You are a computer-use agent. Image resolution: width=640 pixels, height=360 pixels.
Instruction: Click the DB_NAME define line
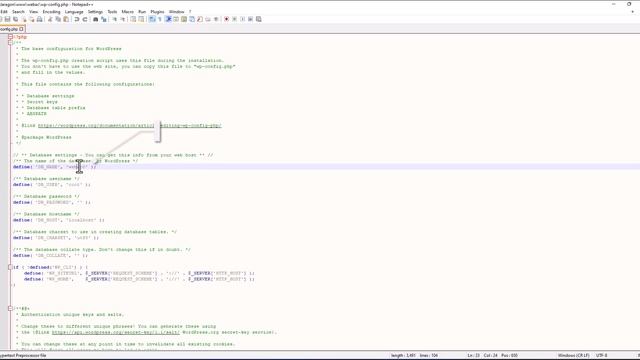pos(54,167)
